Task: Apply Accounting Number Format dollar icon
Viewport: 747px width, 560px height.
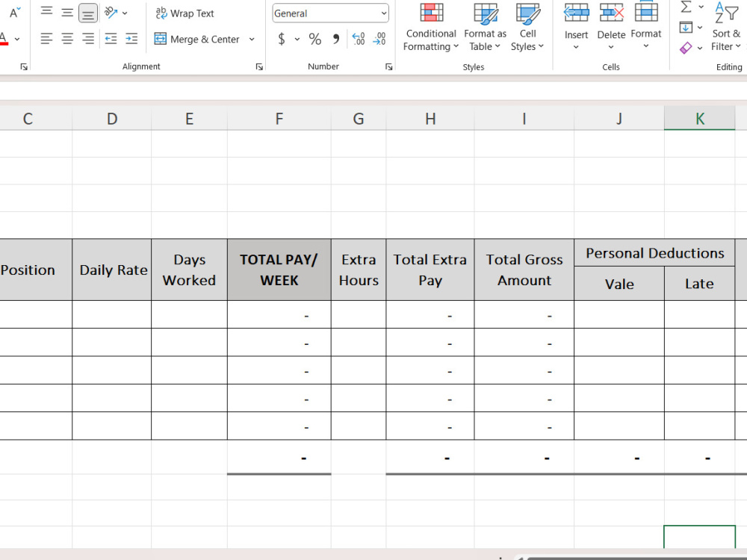Action: point(282,39)
